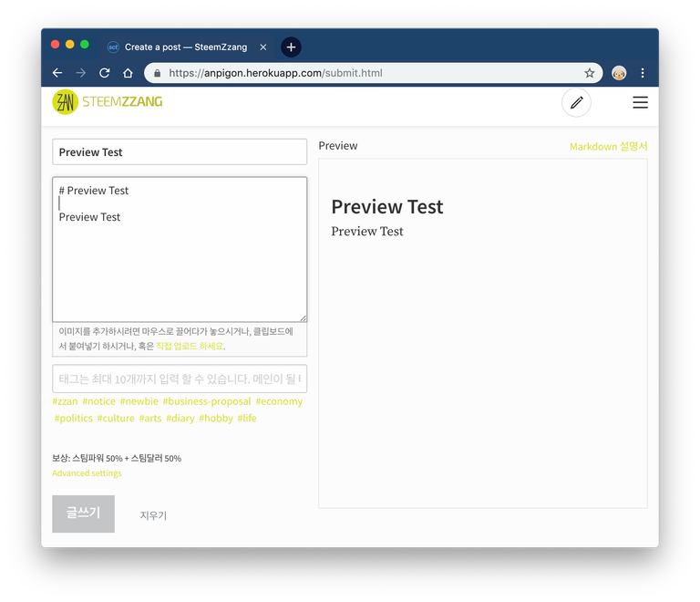
Task: Add the #hobby tag
Action: click(216, 419)
